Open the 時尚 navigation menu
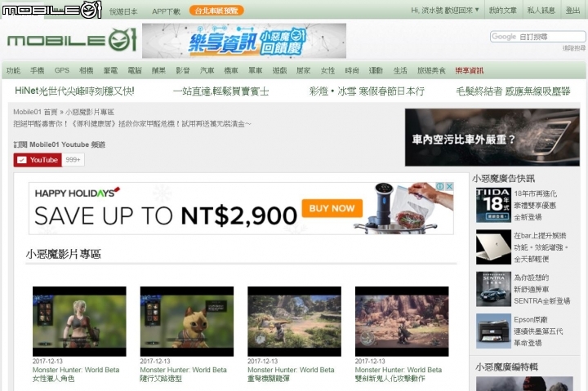 pyautogui.click(x=352, y=70)
